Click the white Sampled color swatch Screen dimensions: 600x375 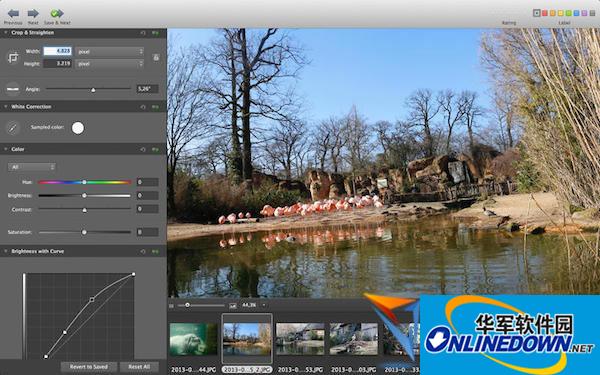[x=78, y=128]
